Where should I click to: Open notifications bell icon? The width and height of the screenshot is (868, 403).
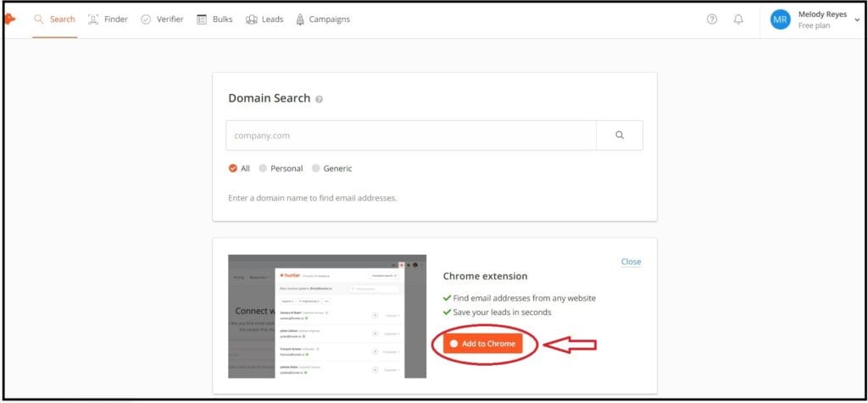(x=738, y=19)
